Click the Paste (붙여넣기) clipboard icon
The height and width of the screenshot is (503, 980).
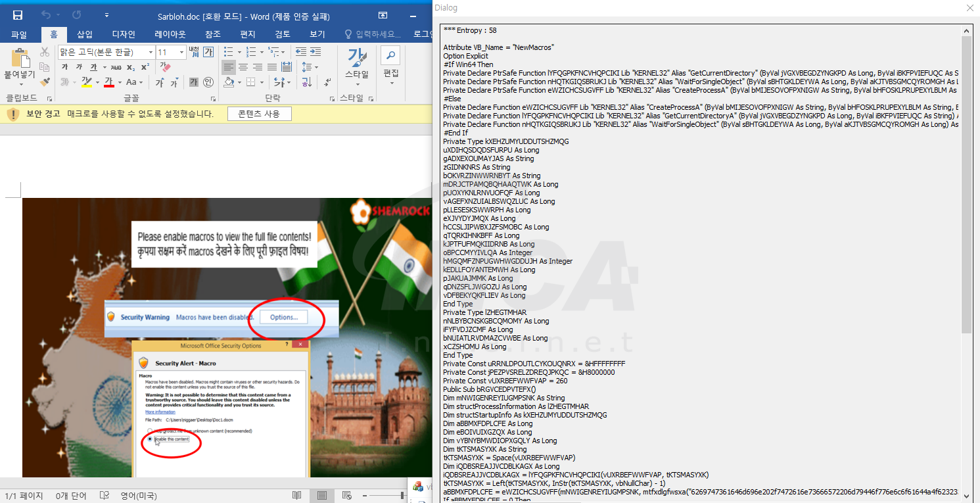20,59
